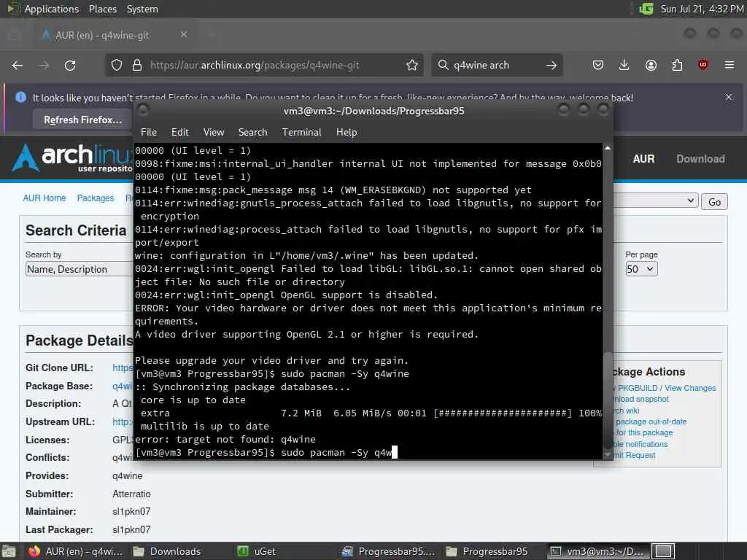Open the Name, Description search-by dropdown
747x560 pixels.
79,269
